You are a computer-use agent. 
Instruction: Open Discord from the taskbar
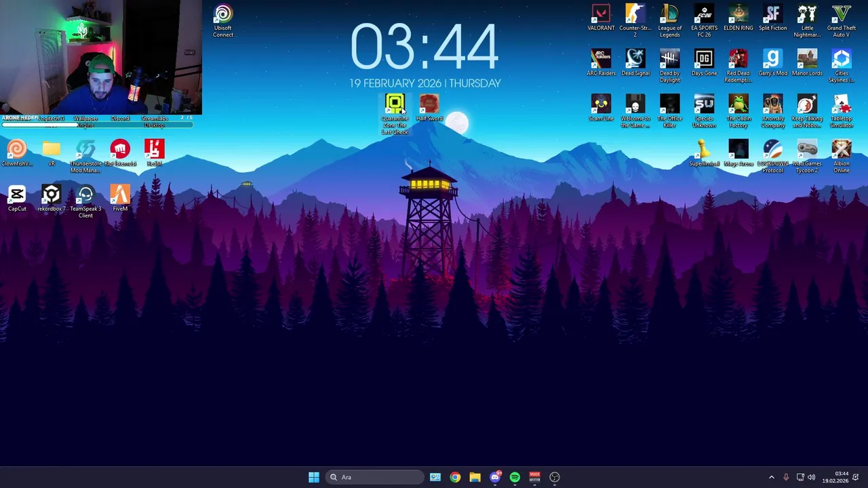point(495,477)
